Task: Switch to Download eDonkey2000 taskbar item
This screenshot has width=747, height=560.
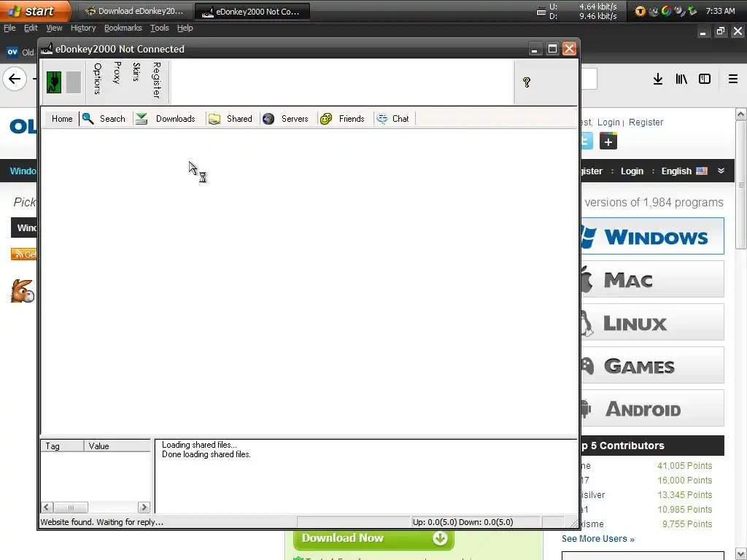Action: tap(136, 12)
